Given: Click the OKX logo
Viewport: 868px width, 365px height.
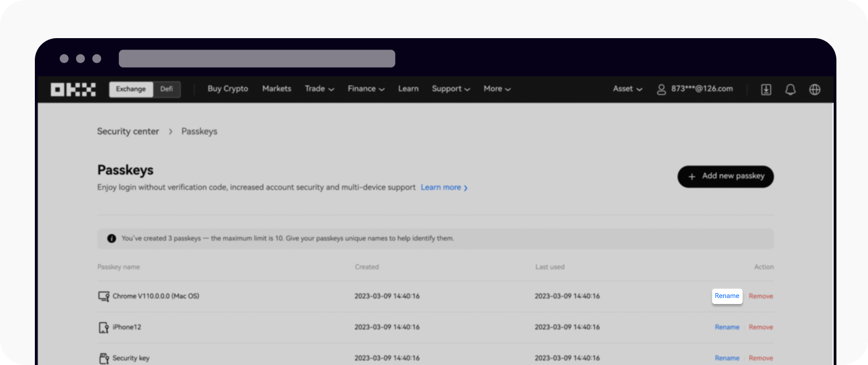Looking at the screenshot, I should coord(73,89).
